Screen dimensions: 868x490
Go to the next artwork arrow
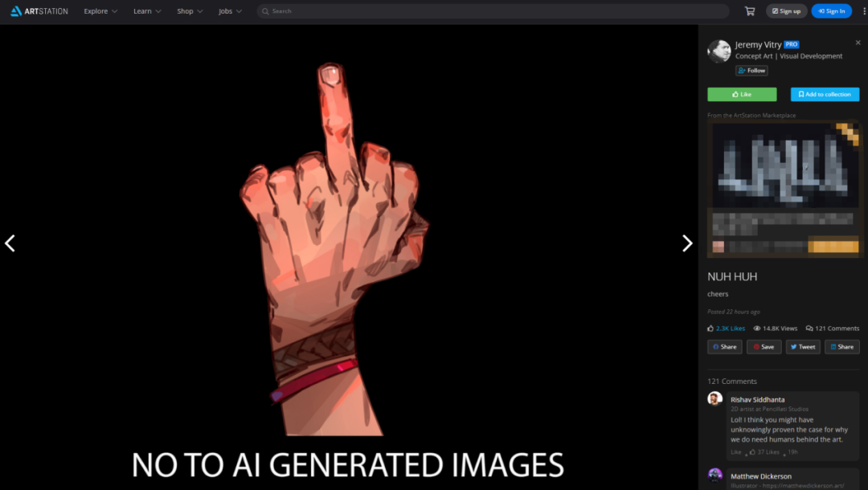tap(687, 243)
